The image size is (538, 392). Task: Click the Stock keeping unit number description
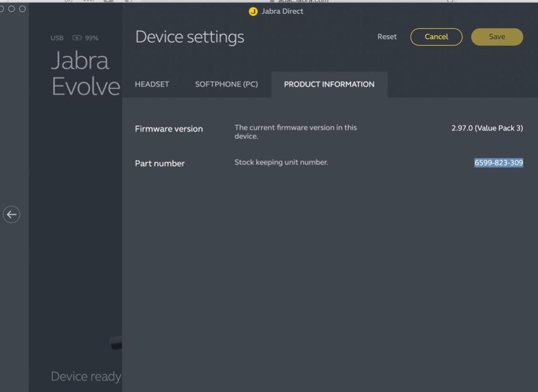coord(281,162)
